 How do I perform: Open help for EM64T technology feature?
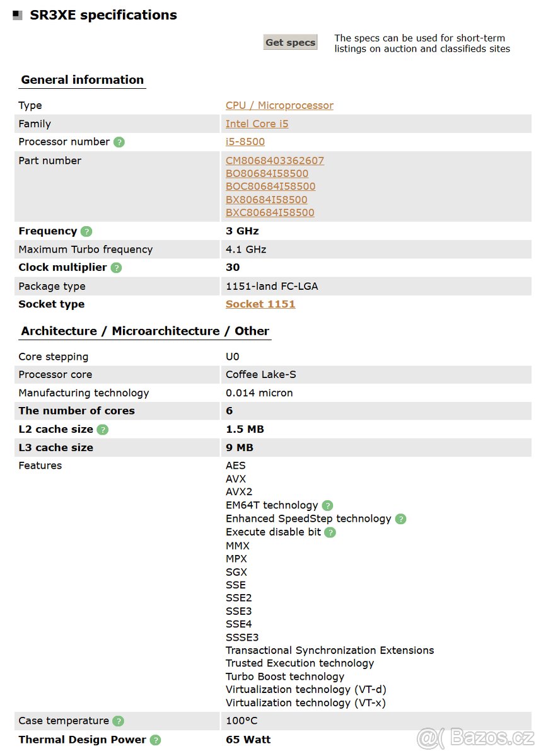coord(327,505)
